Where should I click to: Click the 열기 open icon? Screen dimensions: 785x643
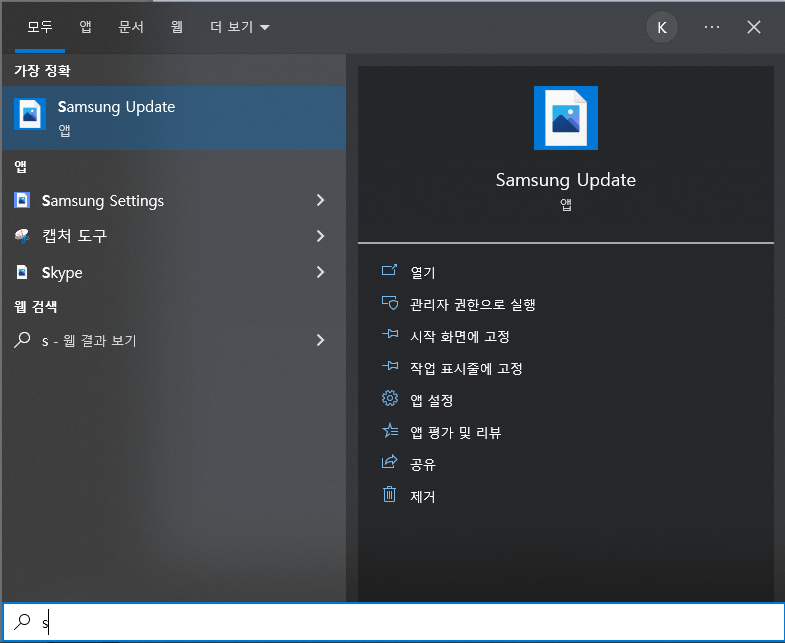coord(389,271)
